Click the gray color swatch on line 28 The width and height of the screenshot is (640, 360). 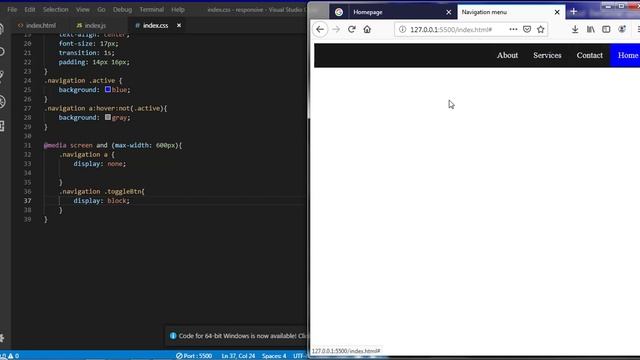click(108, 117)
